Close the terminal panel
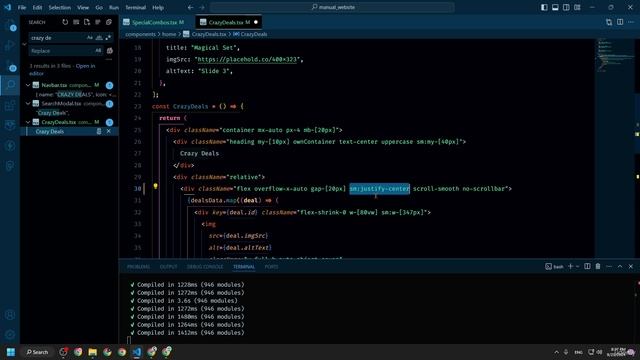 pyautogui.click(x=631, y=267)
